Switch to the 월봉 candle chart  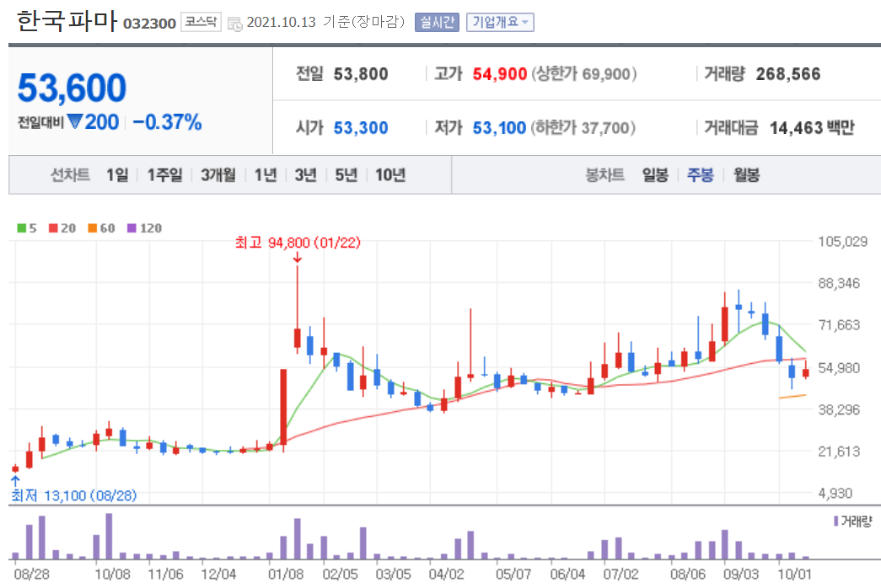pos(746,175)
